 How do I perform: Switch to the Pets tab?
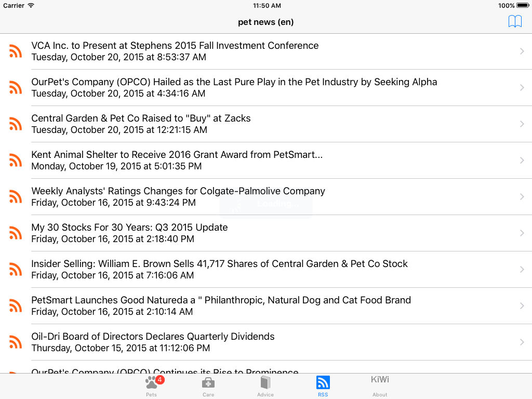151,386
